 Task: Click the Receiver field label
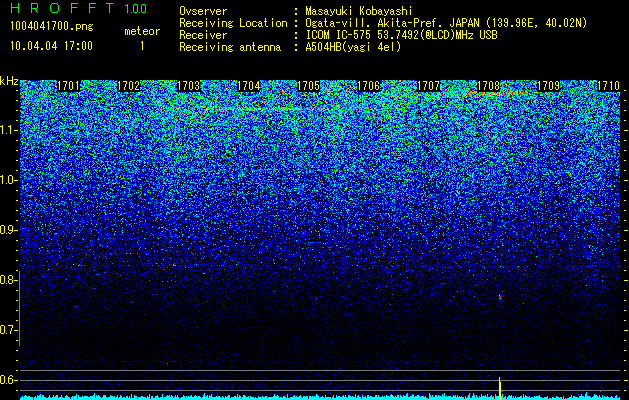[x=203, y=35]
